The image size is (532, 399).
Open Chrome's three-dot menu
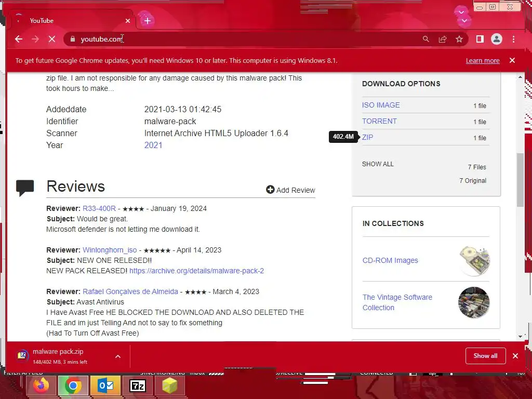pos(513,39)
